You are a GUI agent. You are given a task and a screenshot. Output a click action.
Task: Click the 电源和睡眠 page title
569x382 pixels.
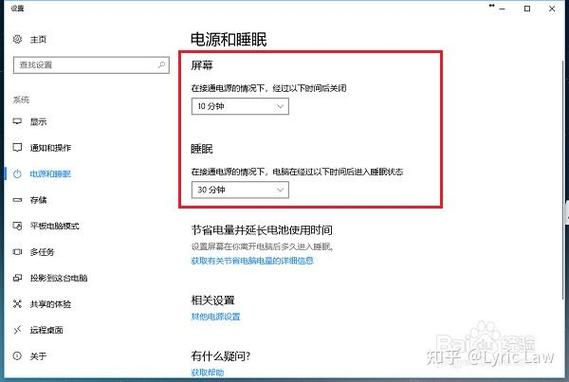point(229,39)
